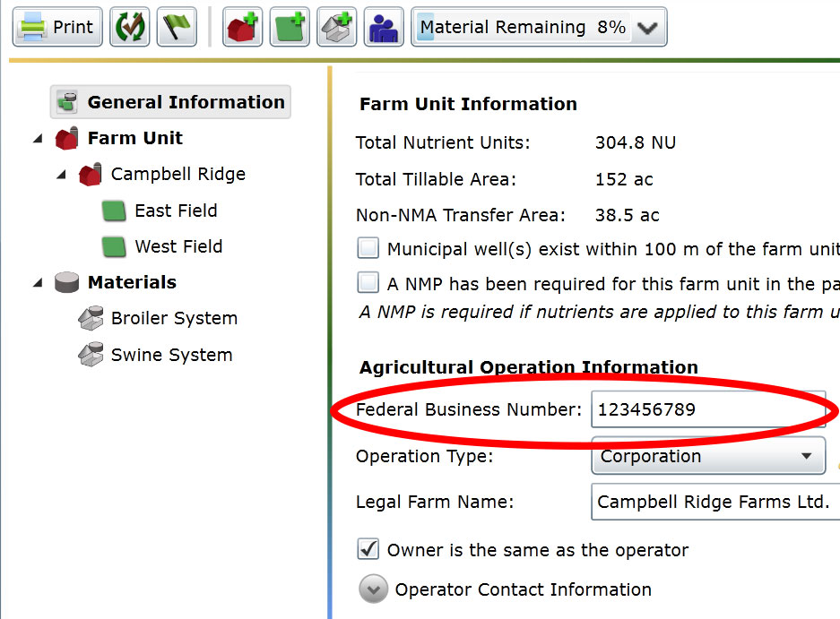Image resolution: width=840 pixels, height=619 pixels.
Task: Add a new field using green square icon
Action: point(290,27)
